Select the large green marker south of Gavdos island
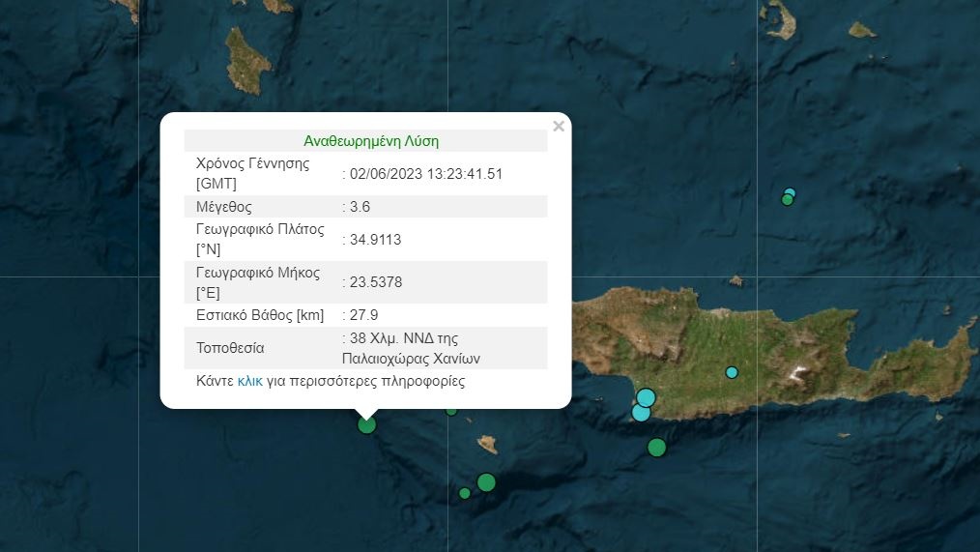The image size is (980, 552). tap(486, 482)
